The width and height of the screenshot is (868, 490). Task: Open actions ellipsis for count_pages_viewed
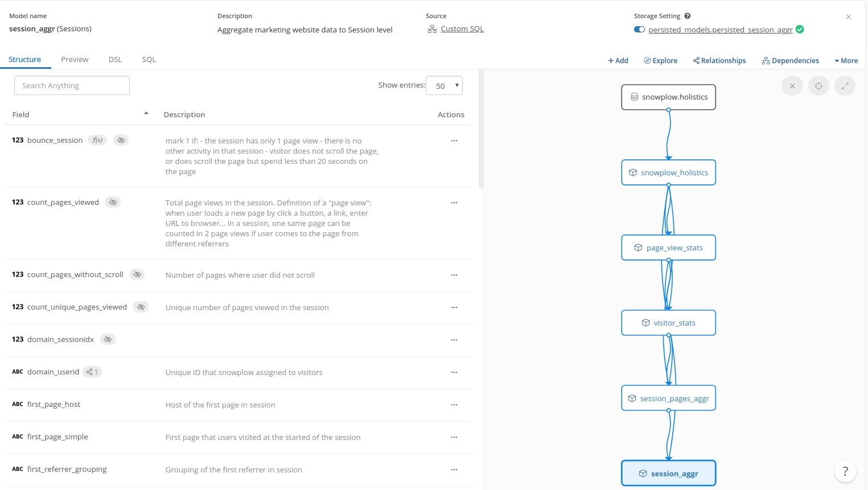coord(454,203)
